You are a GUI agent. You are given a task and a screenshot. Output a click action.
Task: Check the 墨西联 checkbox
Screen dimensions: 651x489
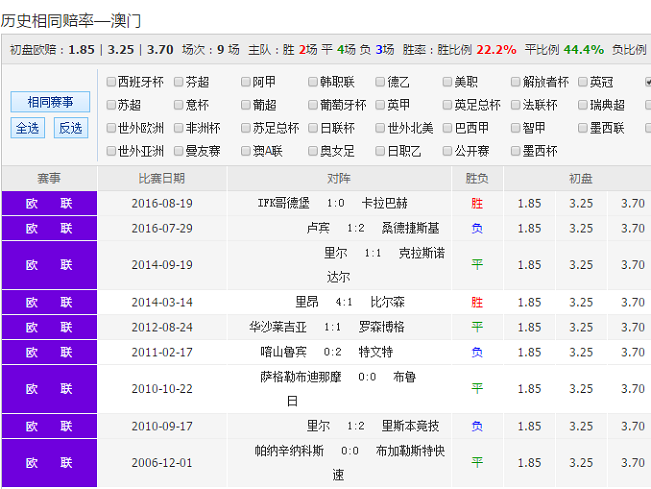[583, 128]
